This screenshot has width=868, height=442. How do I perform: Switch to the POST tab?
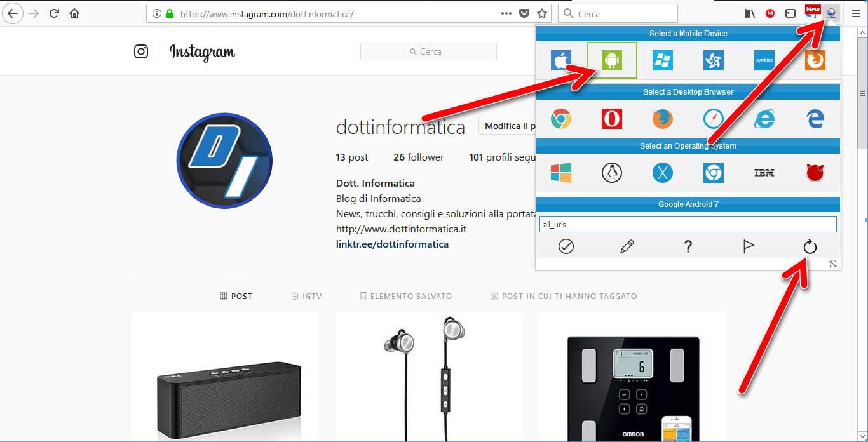[236, 296]
